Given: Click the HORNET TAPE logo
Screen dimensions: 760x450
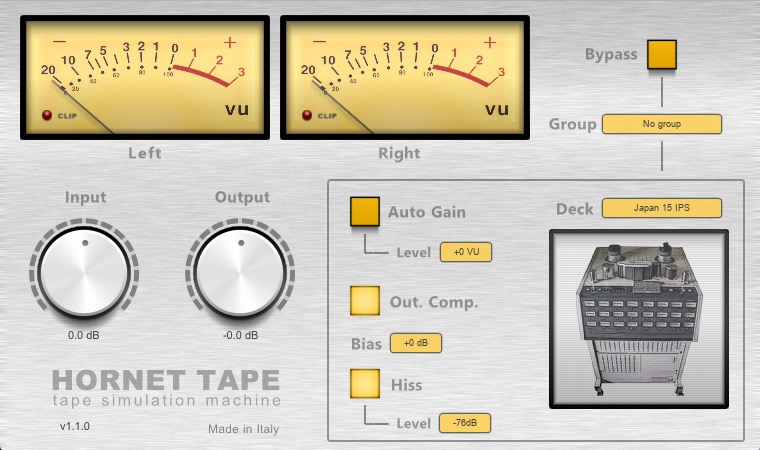Looking at the screenshot, I should (166, 380).
